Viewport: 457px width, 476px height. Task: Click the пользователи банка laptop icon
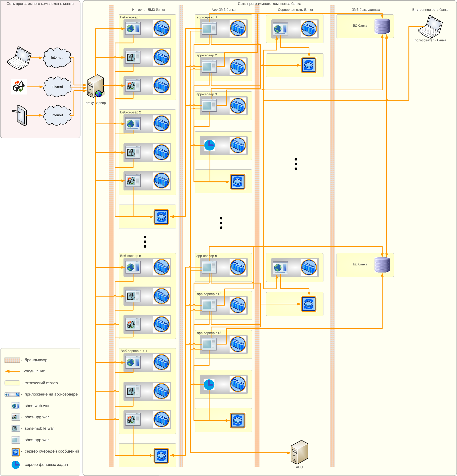[x=430, y=27]
